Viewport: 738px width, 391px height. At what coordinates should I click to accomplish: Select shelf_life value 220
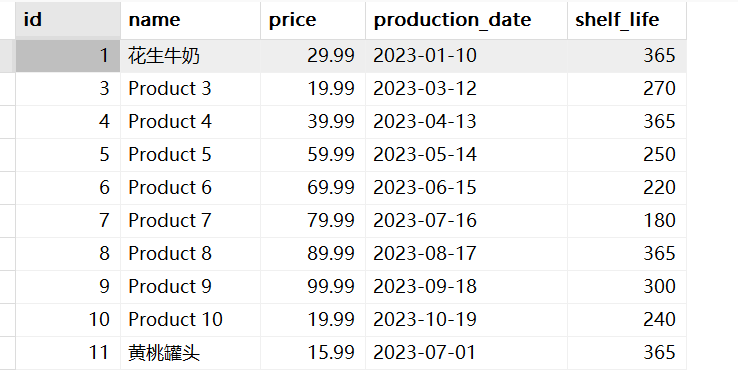click(x=627, y=188)
